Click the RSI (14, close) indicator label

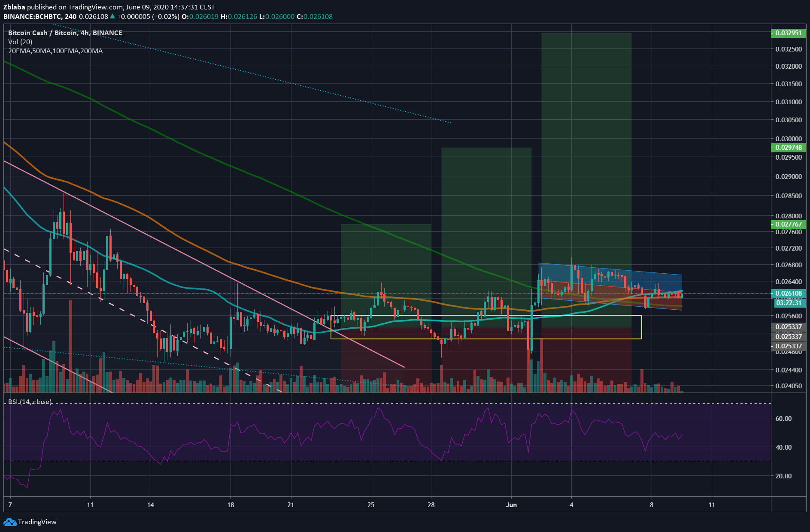pos(30,402)
